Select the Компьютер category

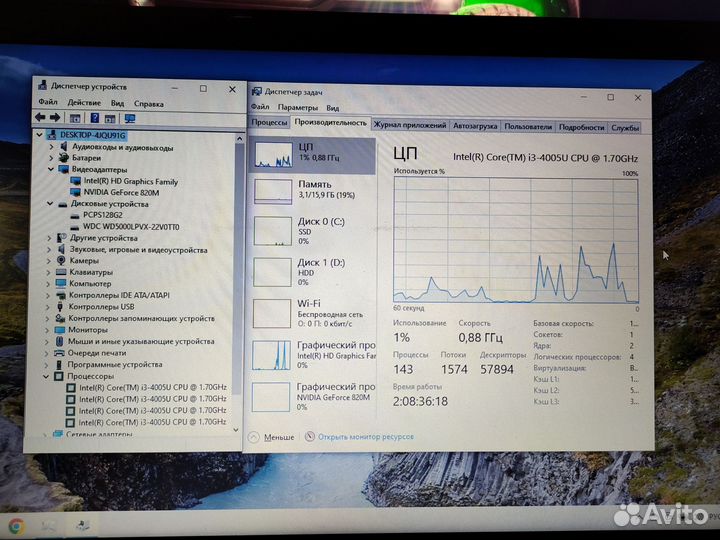point(90,283)
